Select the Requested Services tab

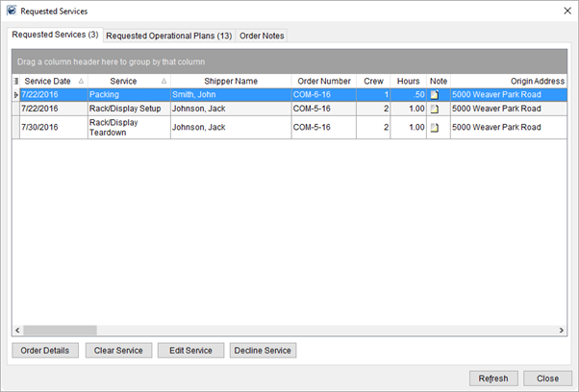(x=54, y=35)
